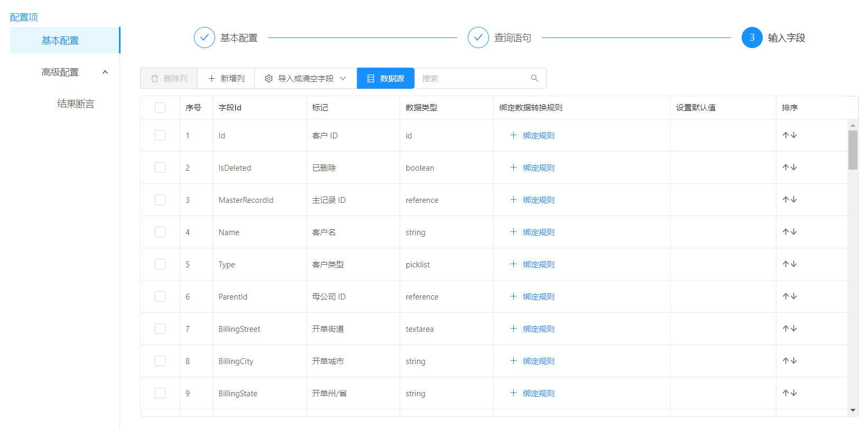Select 基本配置 in the left sidebar
Image resolution: width=868 pixels, height=429 pixels.
60,40
